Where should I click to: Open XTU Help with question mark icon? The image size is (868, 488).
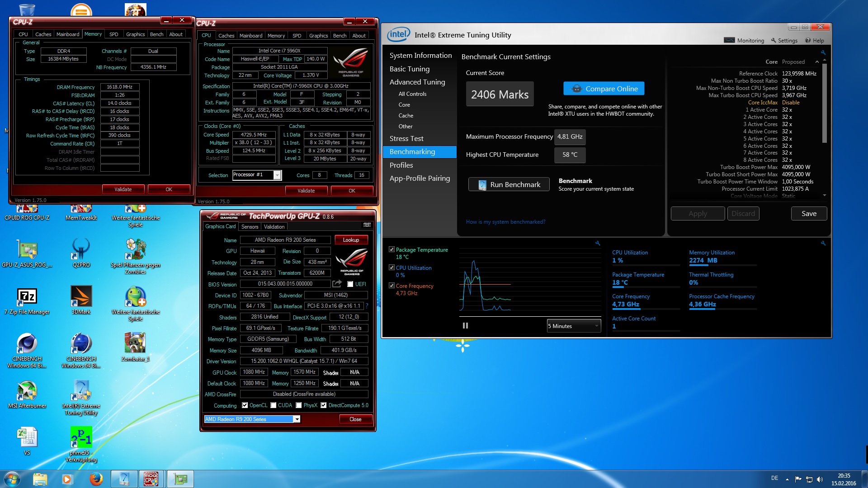808,40
